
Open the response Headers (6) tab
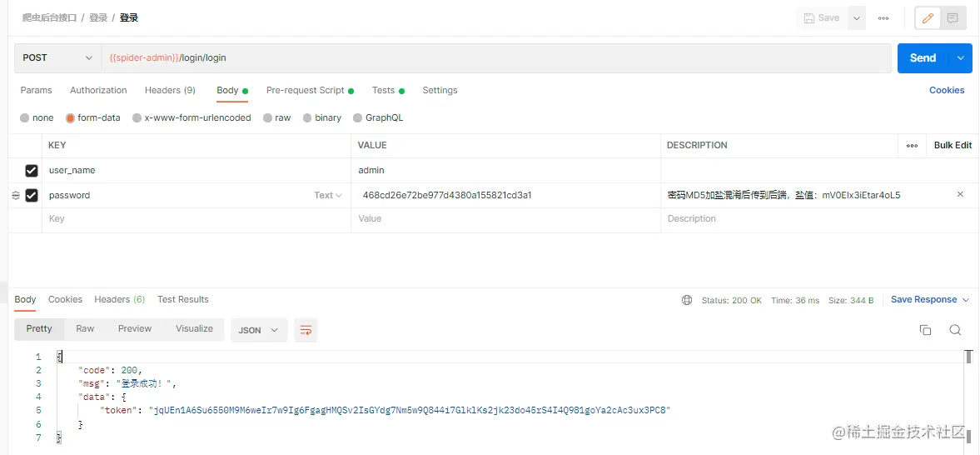click(x=119, y=300)
